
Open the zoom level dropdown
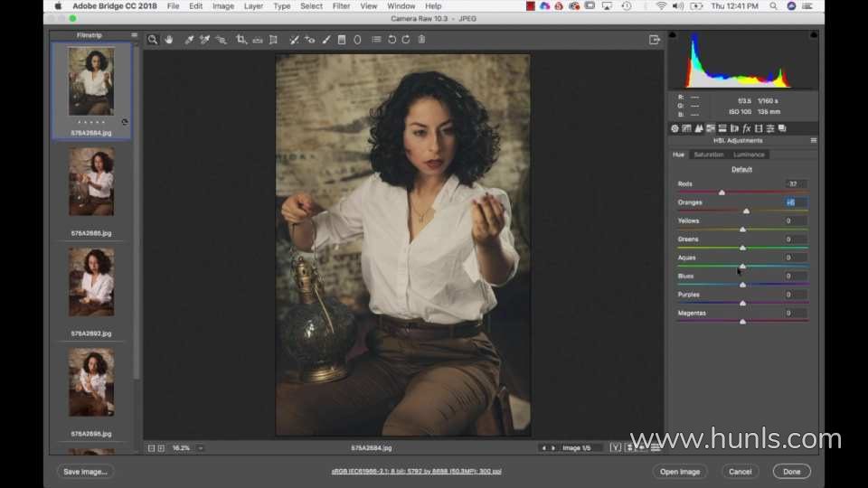[200, 447]
